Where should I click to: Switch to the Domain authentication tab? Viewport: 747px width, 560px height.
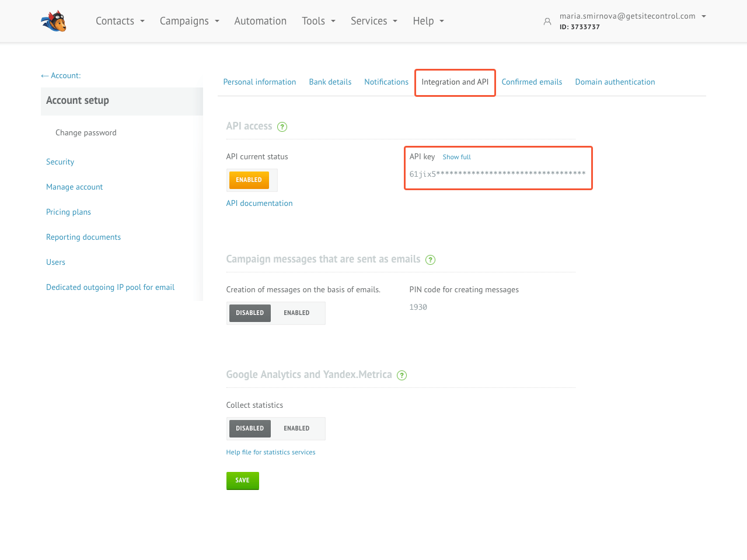615,82
